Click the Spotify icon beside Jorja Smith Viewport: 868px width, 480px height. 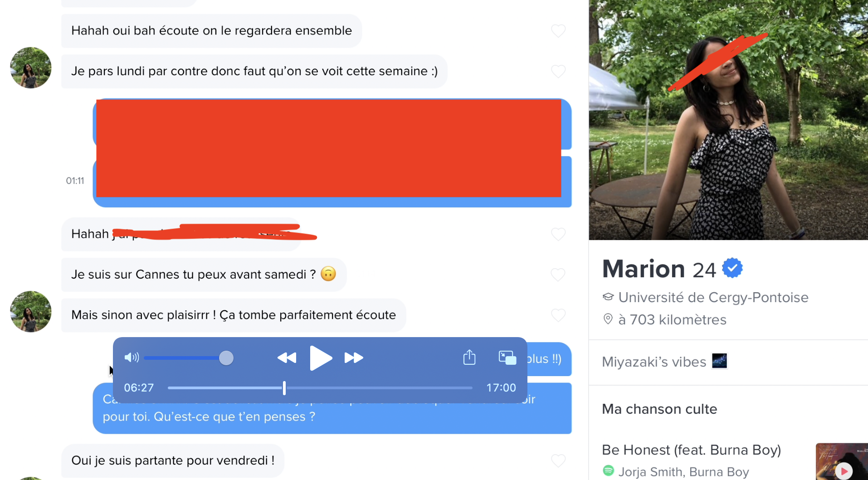(x=608, y=471)
